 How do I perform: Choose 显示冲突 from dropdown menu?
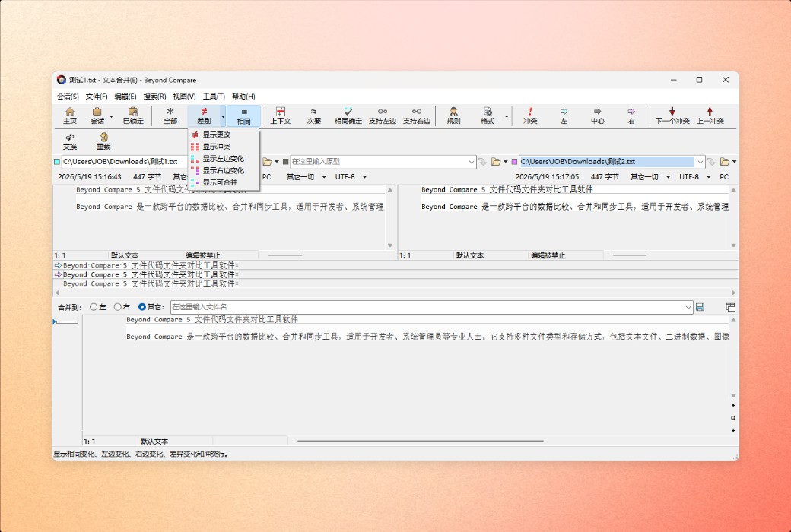pos(224,146)
